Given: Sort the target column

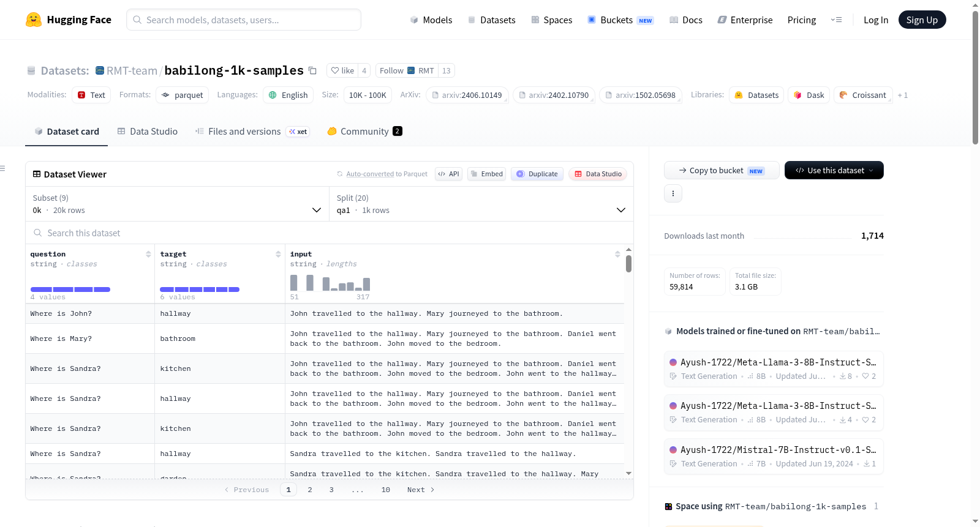Looking at the screenshot, I should coord(278,254).
